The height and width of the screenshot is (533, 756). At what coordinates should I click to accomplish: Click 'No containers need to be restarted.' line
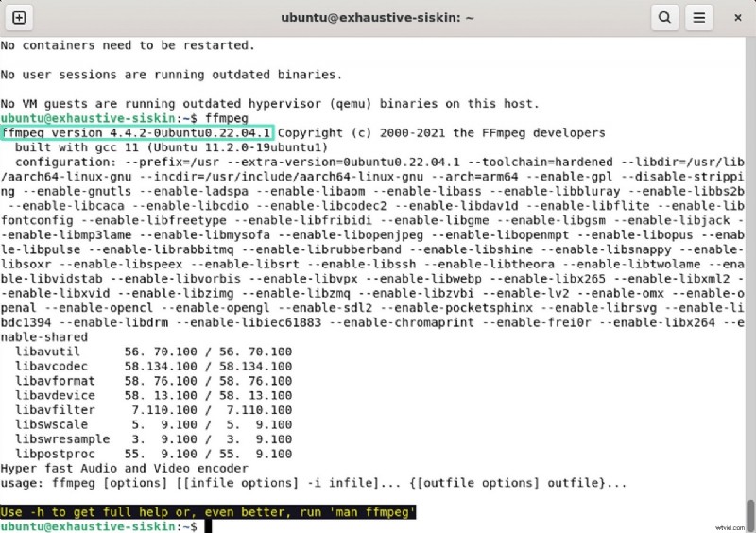click(x=128, y=45)
